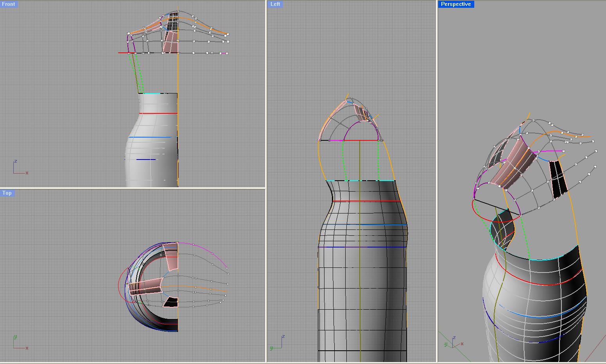Select the Left viewport title label
This screenshot has width=606, height=364.
[275, 4]
